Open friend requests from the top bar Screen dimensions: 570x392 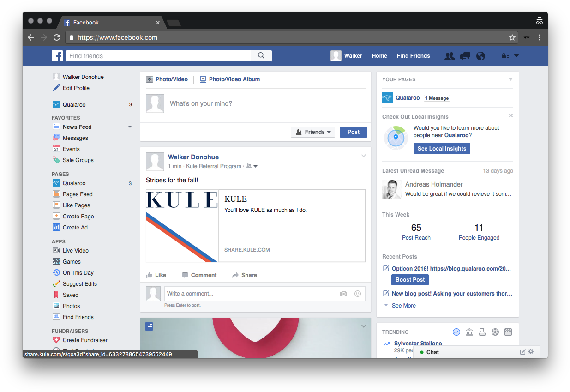[450, 56]
